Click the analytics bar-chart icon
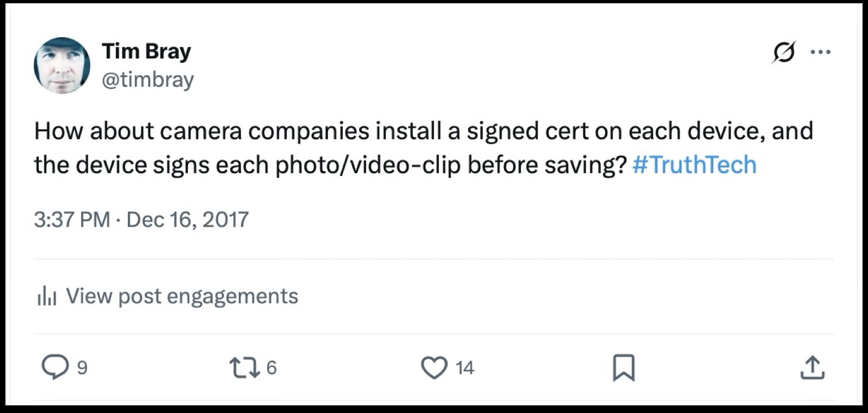Image resolution: width=868 pixels, height=413 pixels. tap(48, 295)
